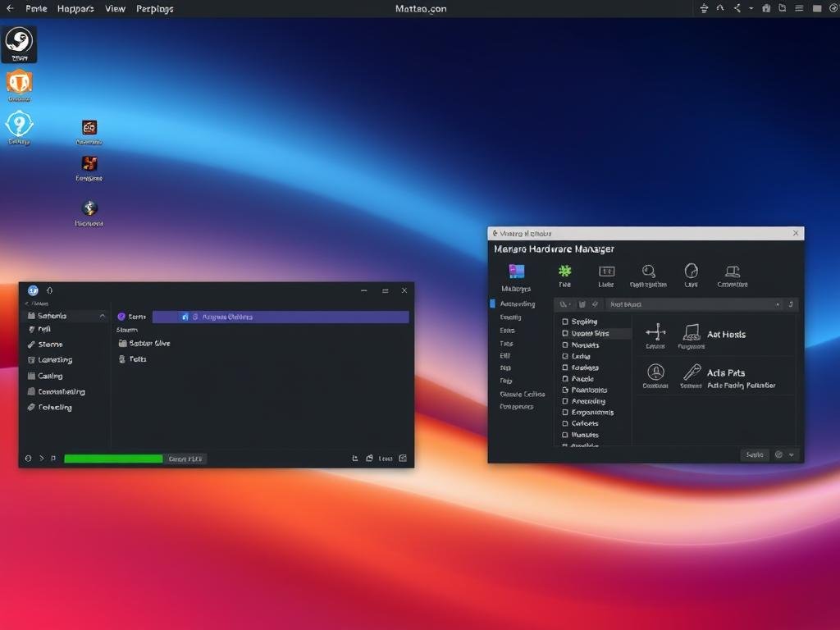This screenshot has width=840, height=630.
Task: Click the green asterisk icon in Hardware Manager
Action: tap(564, 271)
